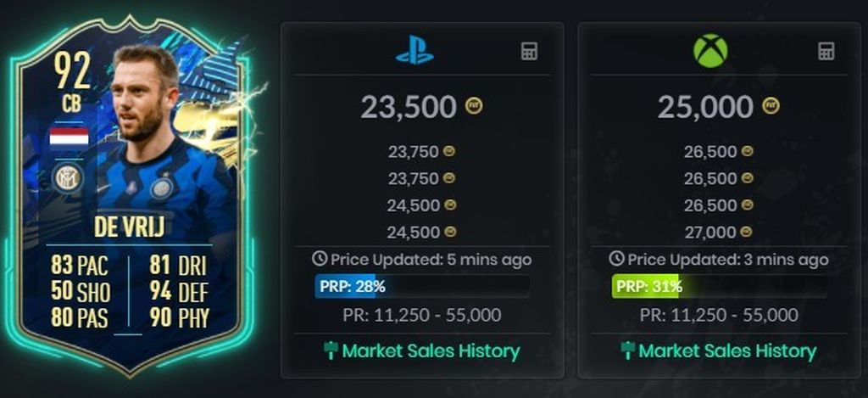This screenshot has width=868, height=398.
Task: Click the 25,000 Xbox price
Action: [x=705, y=106]
